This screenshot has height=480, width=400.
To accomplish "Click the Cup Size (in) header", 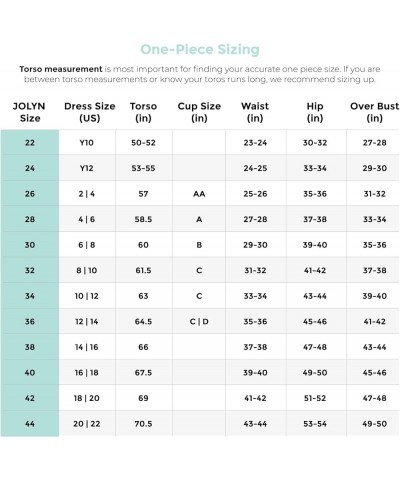I will [199, 112].
